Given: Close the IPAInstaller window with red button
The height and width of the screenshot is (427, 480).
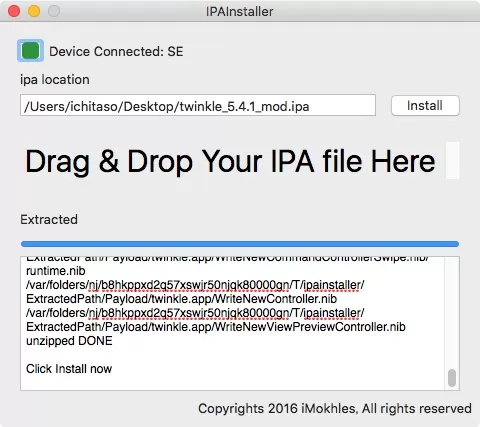Looking at the screenshot, I should (14, 11).
